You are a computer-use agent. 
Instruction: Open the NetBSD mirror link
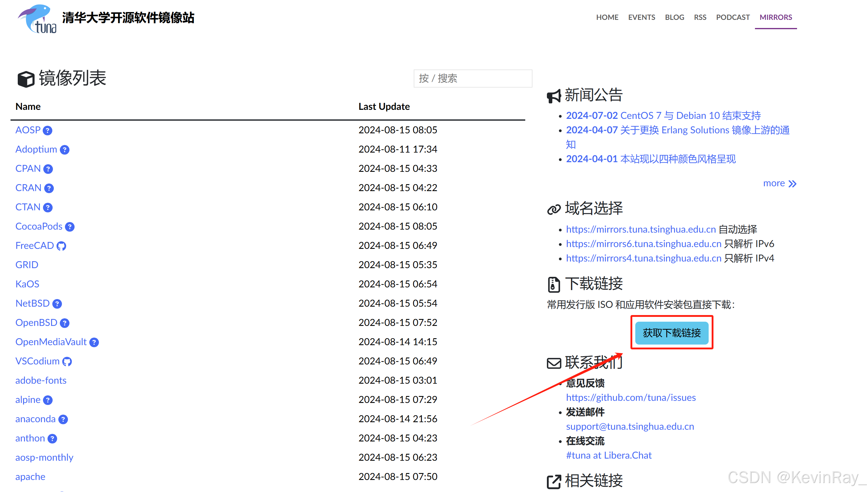32,303
